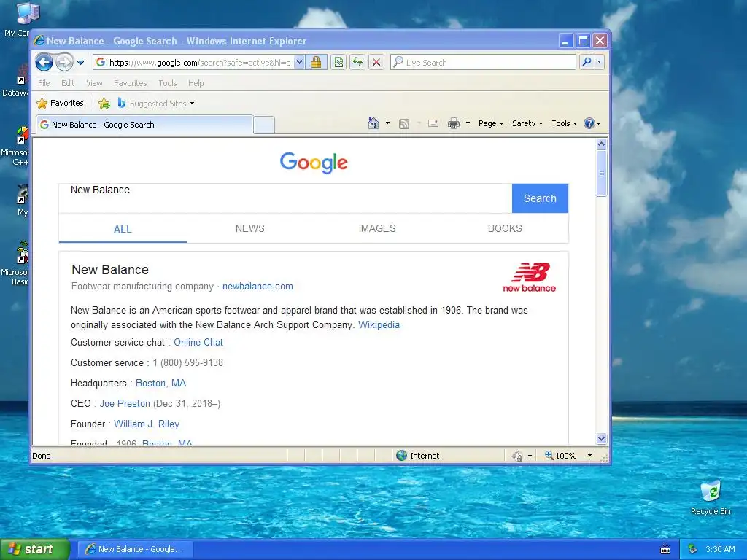Screen dimensions: 747x560
Task: Click the Boston, MA headquarters link
Action: (160, 384)
